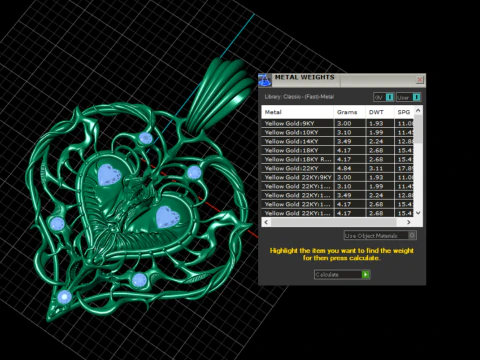Select the Yellow Gold:9KY row

[x=337, y=123]
